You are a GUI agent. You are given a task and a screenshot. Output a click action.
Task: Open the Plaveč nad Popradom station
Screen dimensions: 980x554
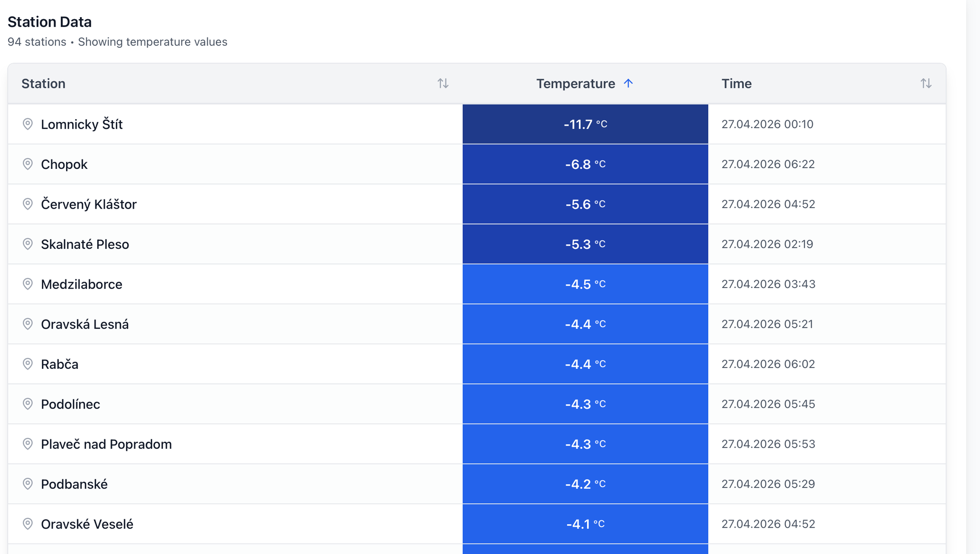click(x=106, y=444)
